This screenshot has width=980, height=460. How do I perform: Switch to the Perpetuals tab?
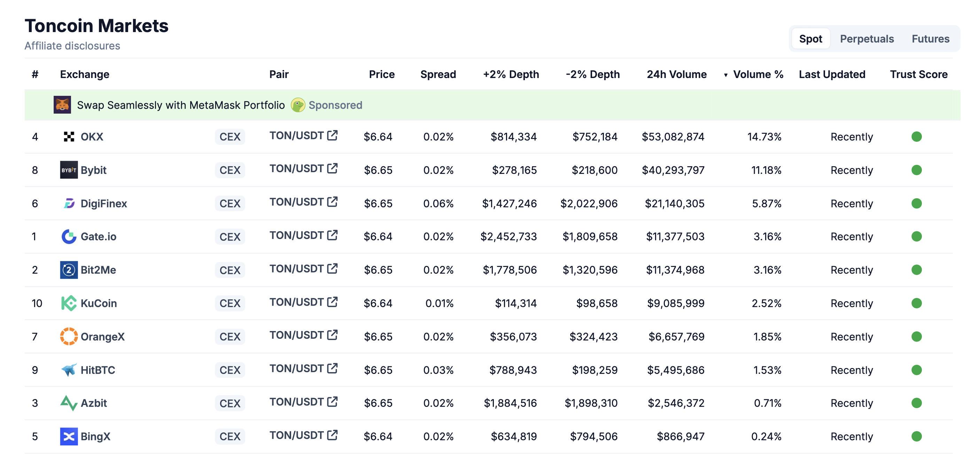pos(866,39)
